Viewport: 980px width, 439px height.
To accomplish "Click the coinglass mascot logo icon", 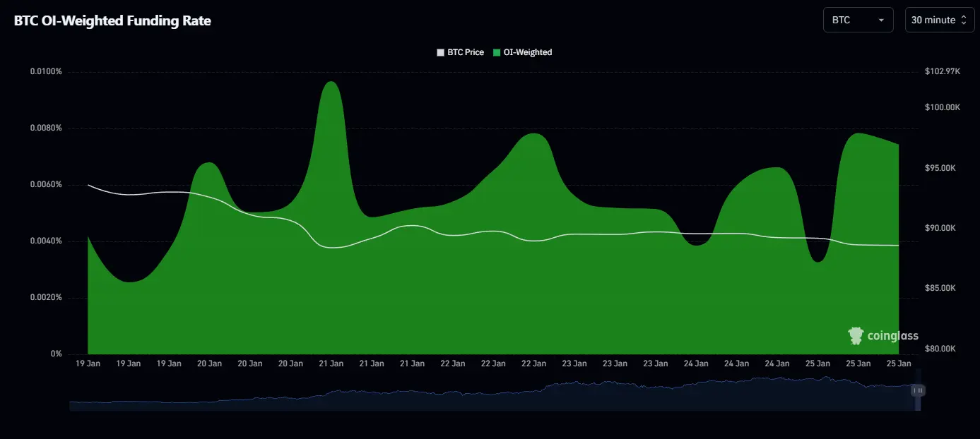I will click(x=856, y=336).
